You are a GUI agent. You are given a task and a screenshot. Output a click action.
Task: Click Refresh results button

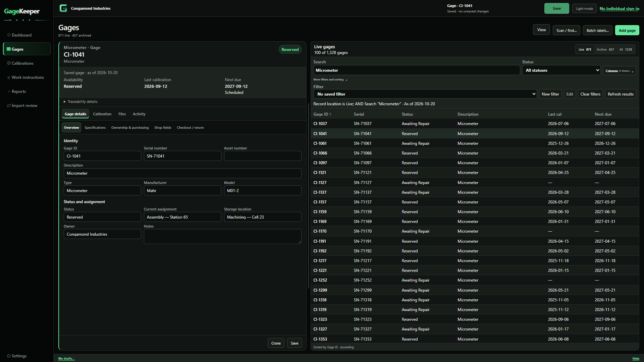click(x=621, y=94)
